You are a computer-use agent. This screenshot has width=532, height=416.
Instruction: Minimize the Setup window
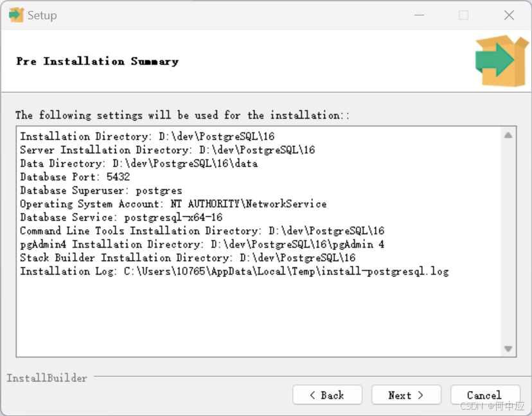pyautogui.click(x=420, y=15)
